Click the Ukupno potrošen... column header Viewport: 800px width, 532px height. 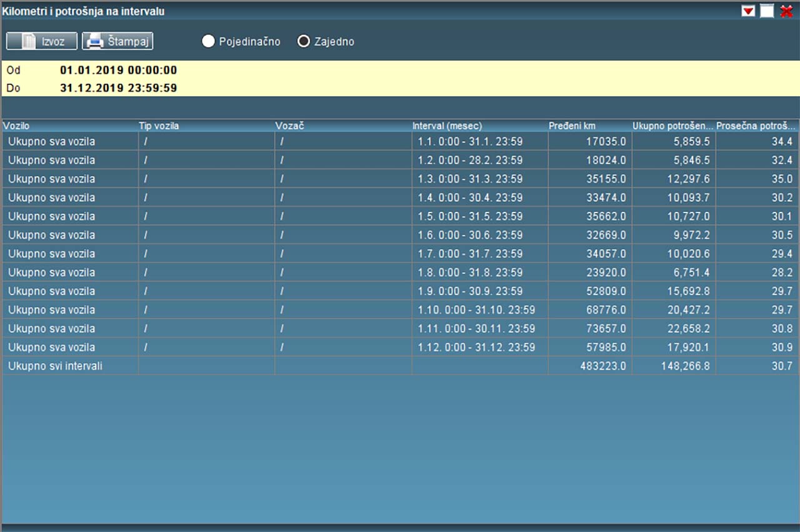673,126
